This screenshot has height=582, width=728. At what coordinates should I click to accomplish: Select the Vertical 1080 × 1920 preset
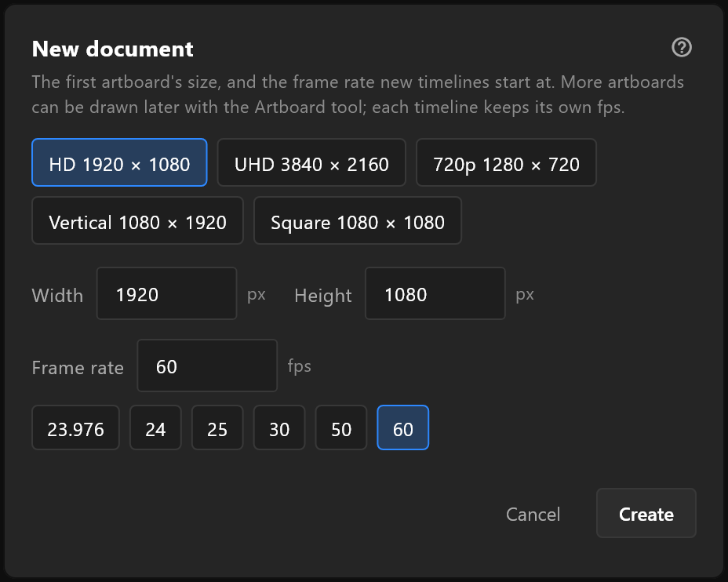coord(137,220)
